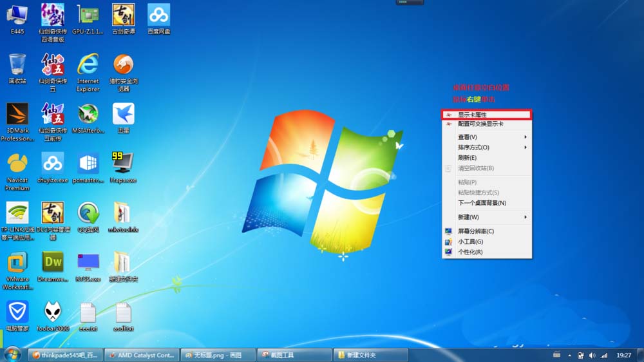The width and height of the screenshot is (644, 362).
Task: Open chuyize.exe desktop icon
Action: pos(53,167)
